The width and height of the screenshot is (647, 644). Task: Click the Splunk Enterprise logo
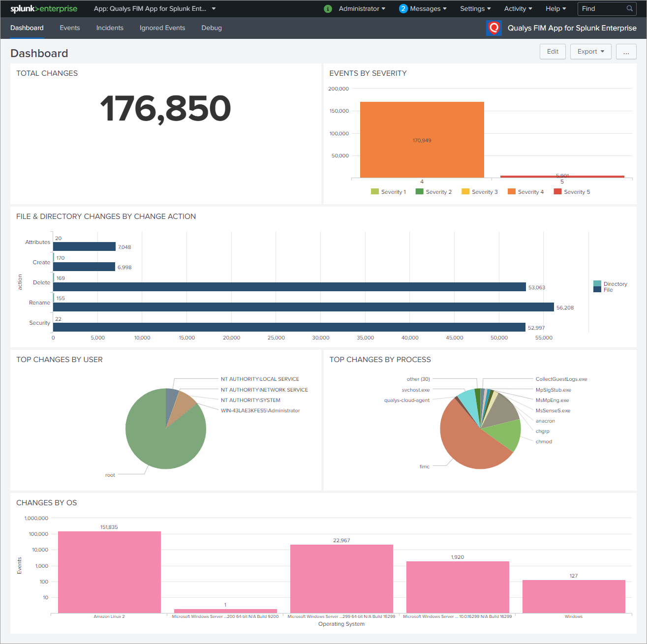(x=43, y=8)
